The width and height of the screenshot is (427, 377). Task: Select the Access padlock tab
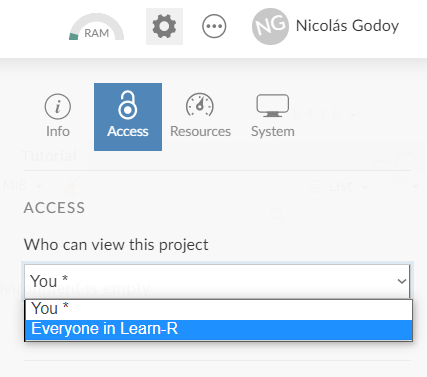point(128,117)
